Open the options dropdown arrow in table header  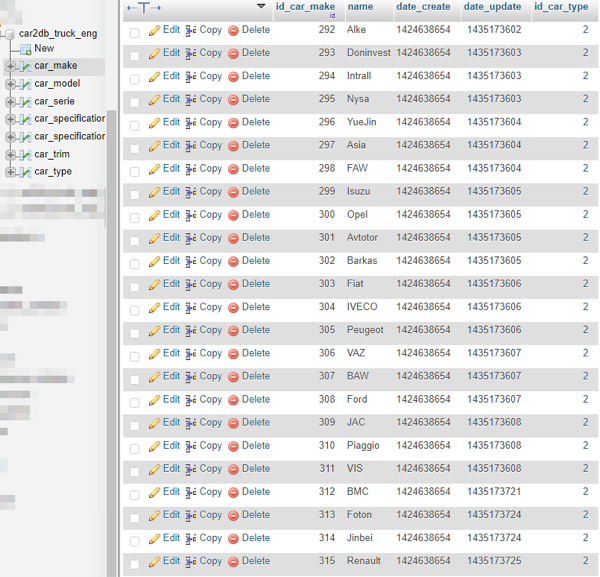click(x=261, y=6)
